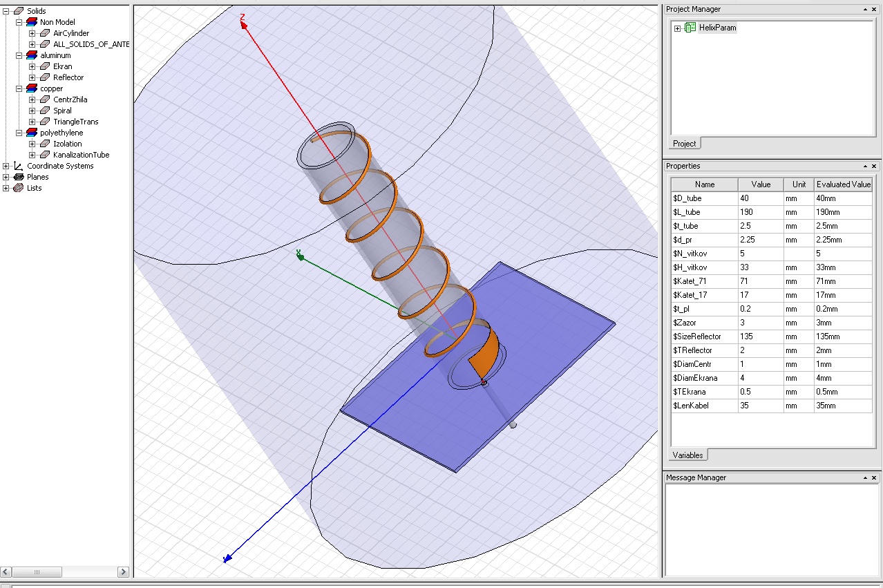The width and height of the screenshot is (883, 588).
Task: Collapse the Project Manager panel with arrow
Action: [864, 10]
